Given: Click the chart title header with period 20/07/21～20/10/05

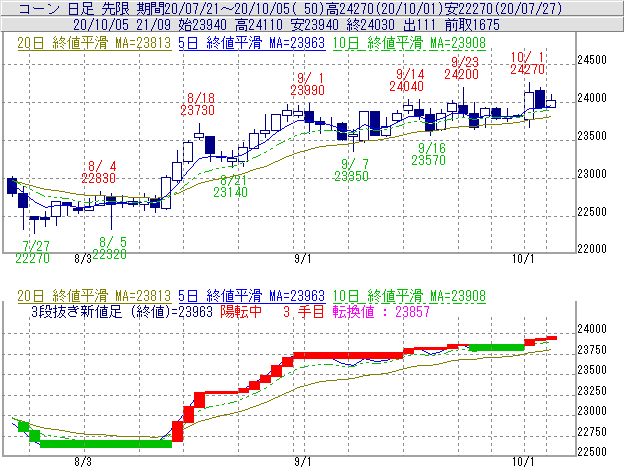Looking at the screenshot, I should point(291,8).
